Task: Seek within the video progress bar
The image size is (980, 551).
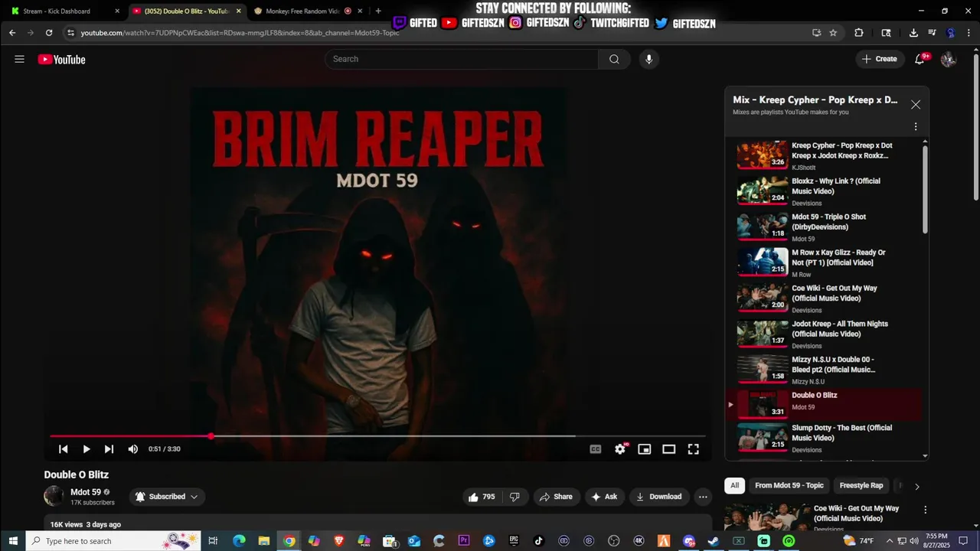Action: pos(377,436)
